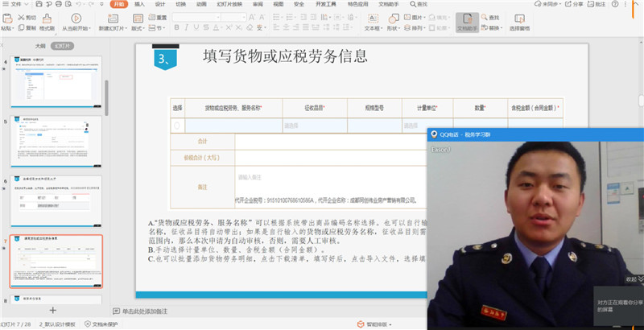Click the Paste clipboard icon
This screenshot has width=644, height=330.
coord(7,18)
